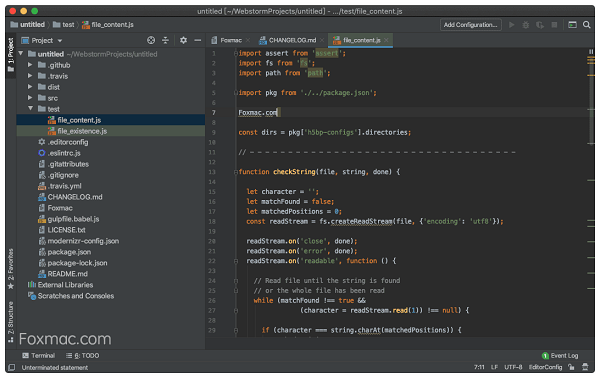Expand the dist folder
Viewport: 600px width, 378px height.
click(x=30, y=87)
